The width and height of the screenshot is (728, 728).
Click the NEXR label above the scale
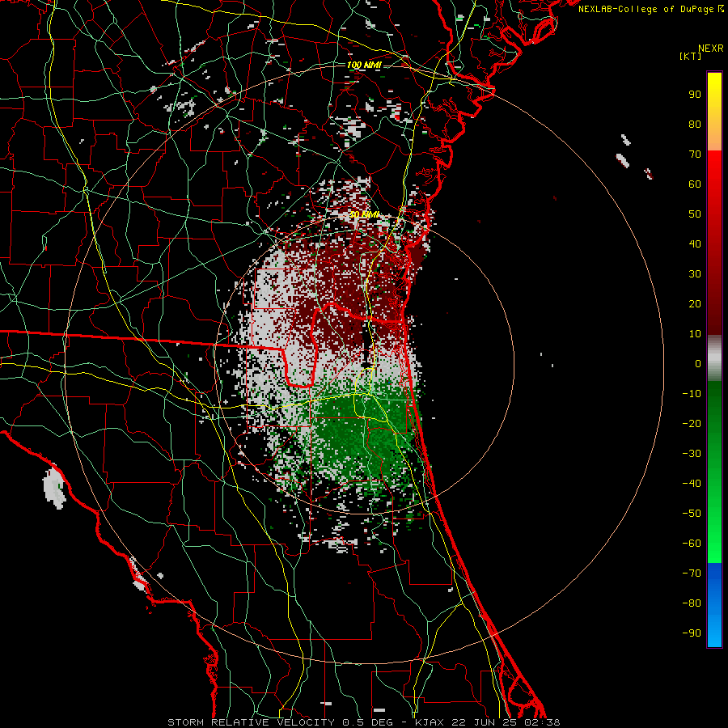point(711,49)
